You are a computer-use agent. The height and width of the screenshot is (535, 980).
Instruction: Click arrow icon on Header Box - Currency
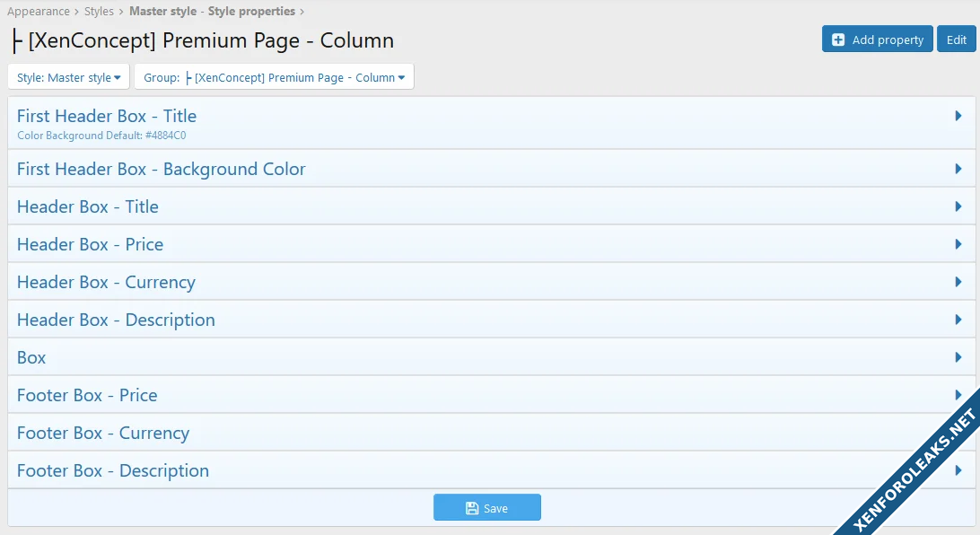[x=958, y=282]
